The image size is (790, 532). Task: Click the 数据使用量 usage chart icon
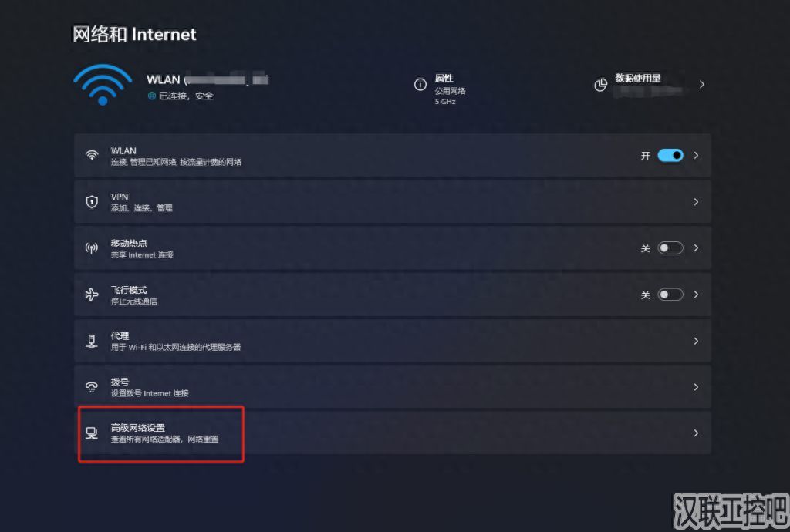click(x=601, y=85)
